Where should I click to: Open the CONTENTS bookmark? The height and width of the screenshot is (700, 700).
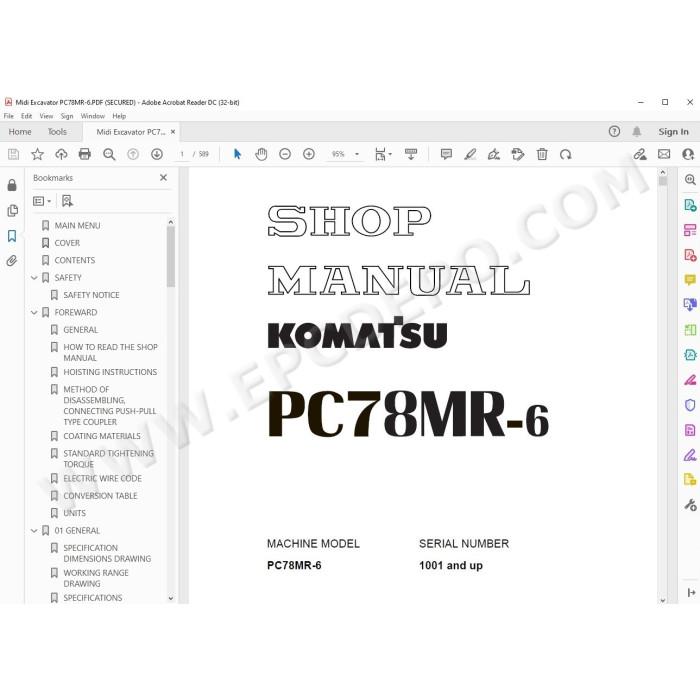click(x=75, y=260)
